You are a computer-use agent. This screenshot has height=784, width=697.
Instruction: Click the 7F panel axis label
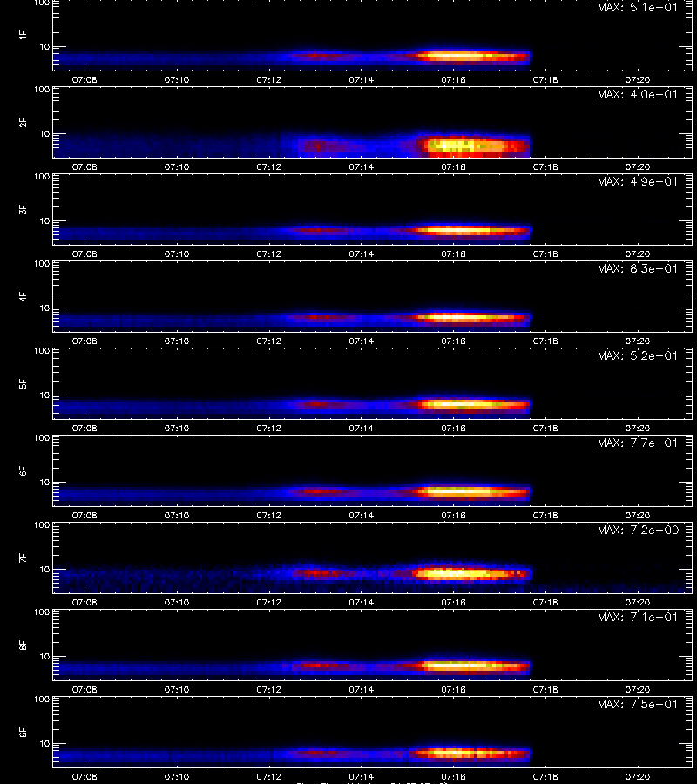pyautogui.click(x=23, y=558)
